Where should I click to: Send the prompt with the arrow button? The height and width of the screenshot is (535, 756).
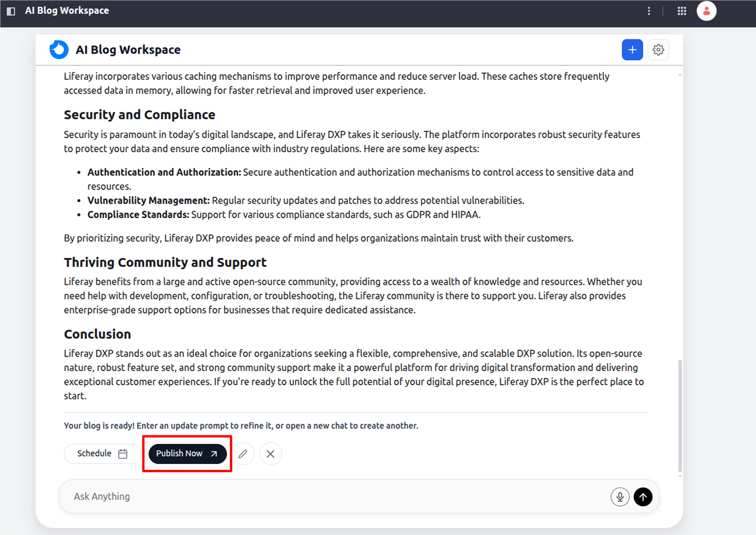point(643,496)
